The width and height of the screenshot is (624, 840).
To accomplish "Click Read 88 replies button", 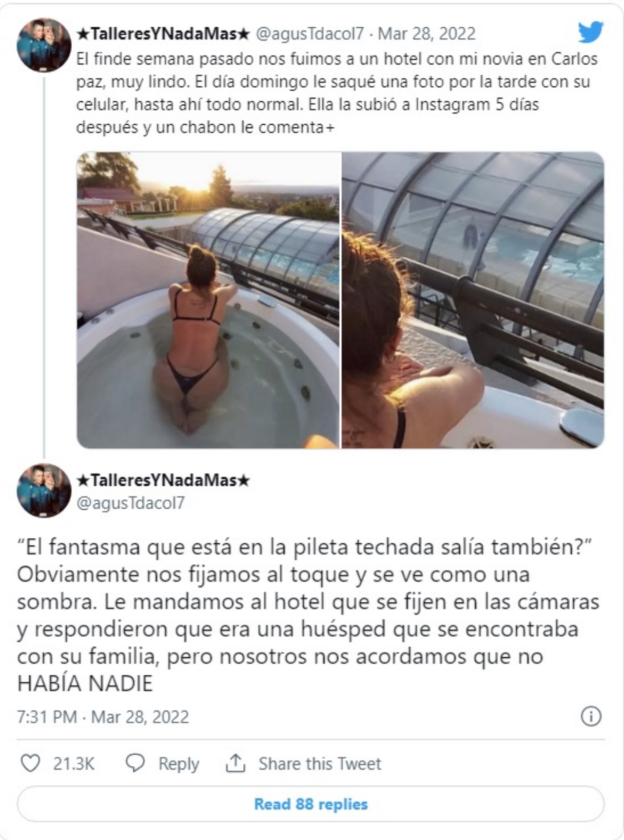I will tap(311, 804).
